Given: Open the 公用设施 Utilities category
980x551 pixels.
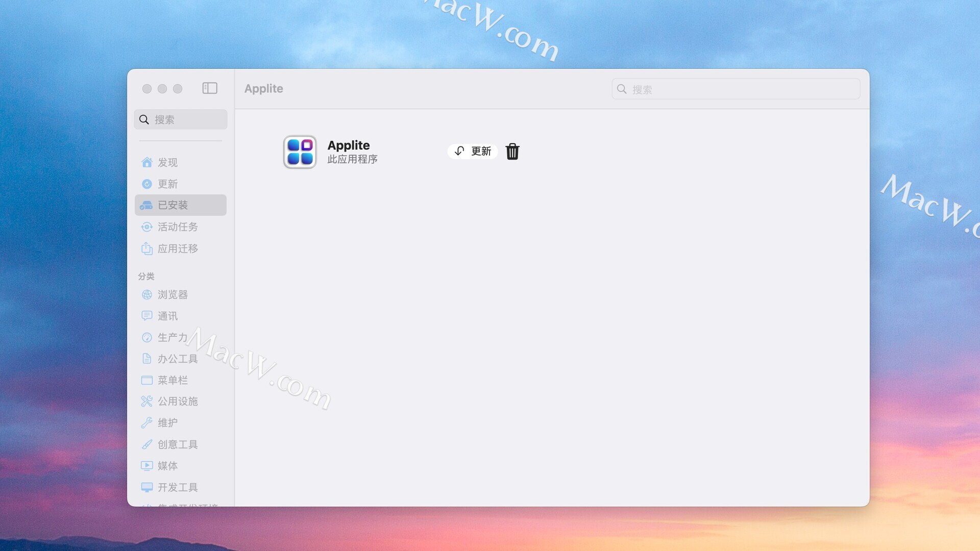Looking at the screenshot, I should 177,401.
